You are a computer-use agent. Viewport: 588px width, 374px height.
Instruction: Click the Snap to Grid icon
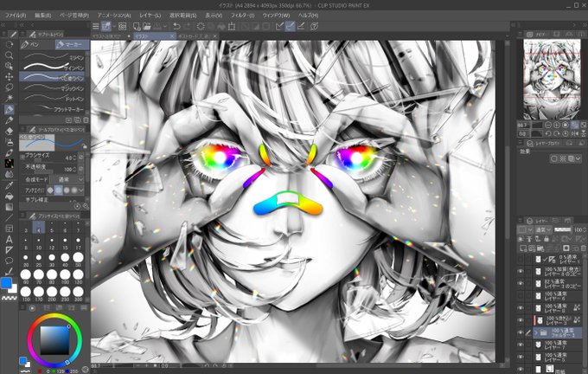(x=301, y=26)
